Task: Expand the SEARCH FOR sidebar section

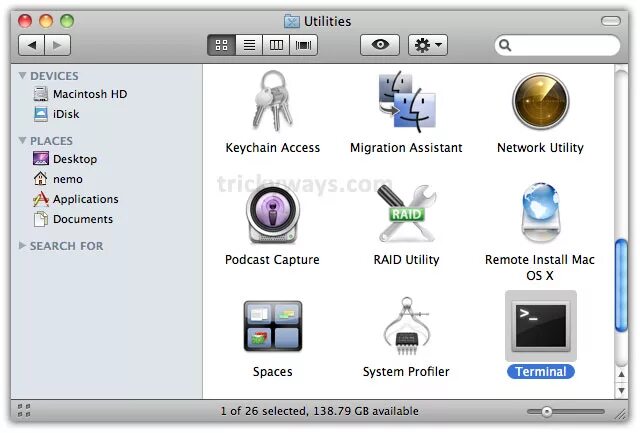Action: pos(22,245)
